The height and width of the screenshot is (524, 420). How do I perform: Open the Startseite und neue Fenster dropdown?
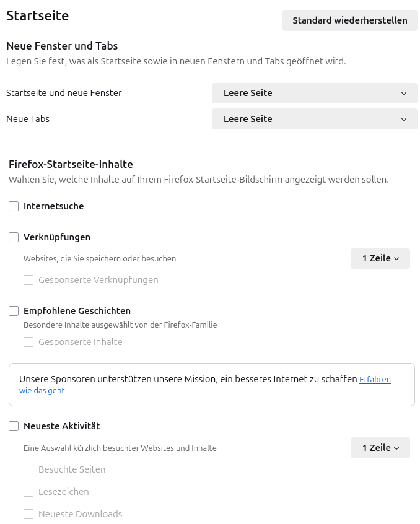click(x=314, y=93)
